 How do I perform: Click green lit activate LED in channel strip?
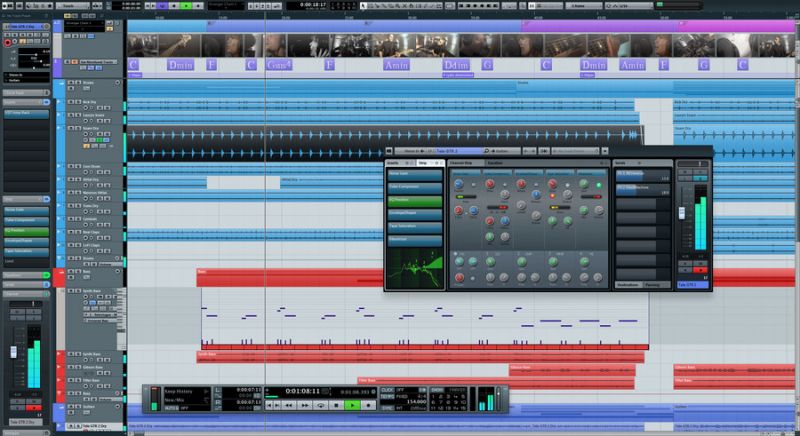[x=598, y=185]
